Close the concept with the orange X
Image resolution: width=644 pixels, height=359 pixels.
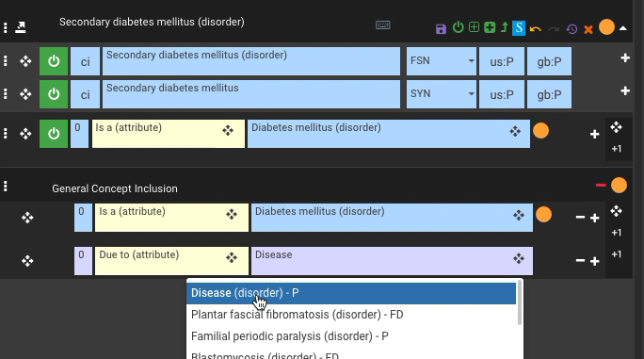click(588, 29)
